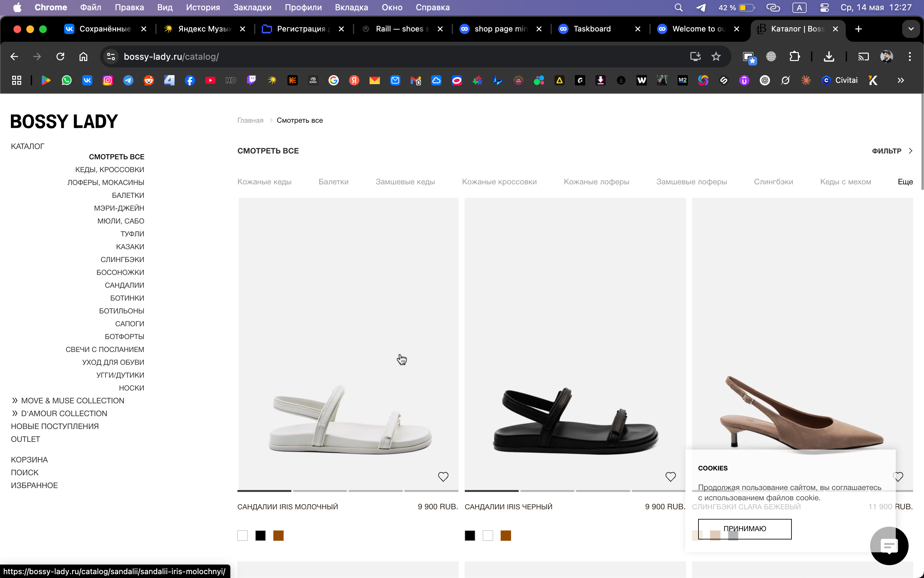Expand the ФИЛЬТР panel

pos(892,151)
